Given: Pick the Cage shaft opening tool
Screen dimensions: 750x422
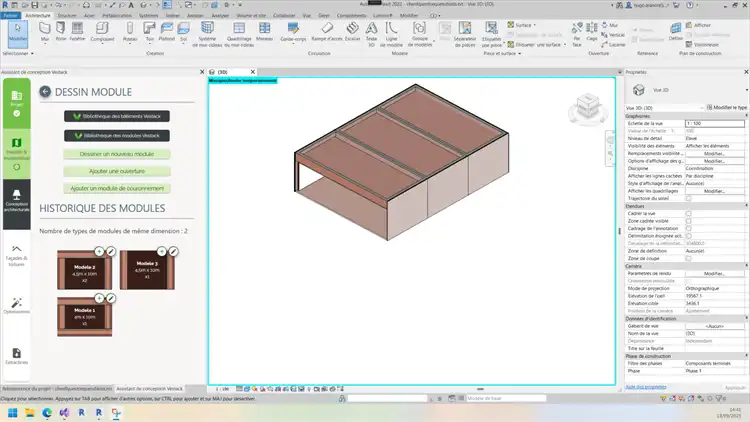Looking at the screenshot, I should coord(592,32).
